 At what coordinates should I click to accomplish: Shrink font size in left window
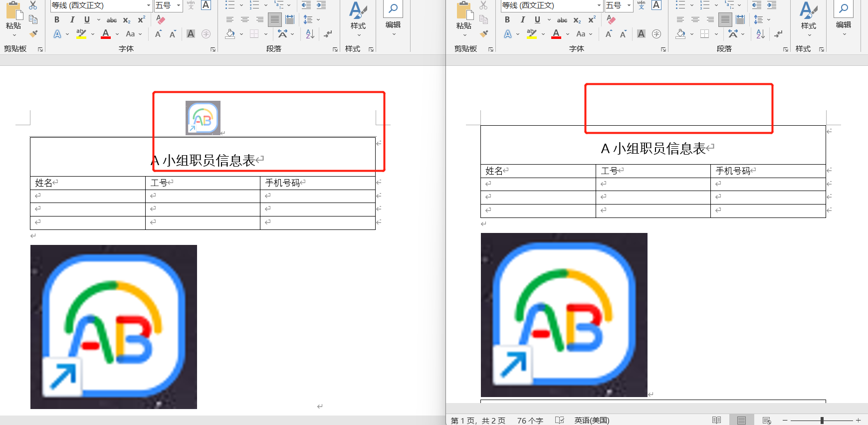(173, 34)
